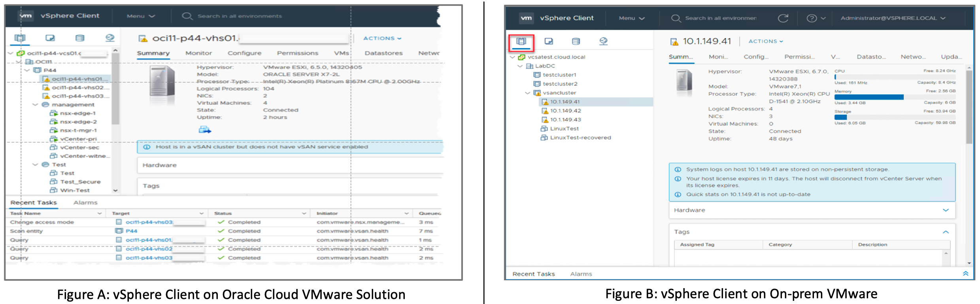Viewport: 980px width, 304px height.
Task: Collapse the management resource pool
Action: click(35, 105)
